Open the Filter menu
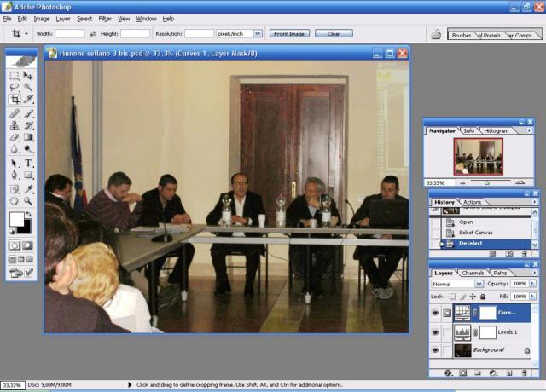This screenshot has height=392, width=546. [105, 18]
